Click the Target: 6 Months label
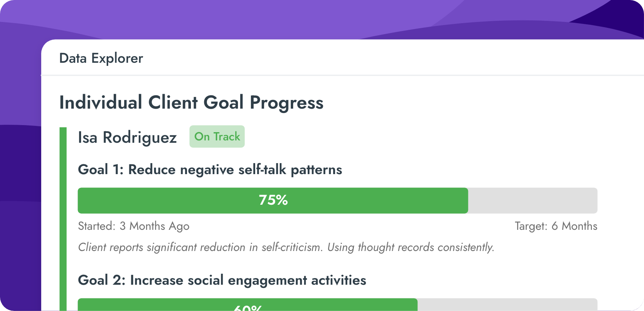644x311 pixels. 555,226
